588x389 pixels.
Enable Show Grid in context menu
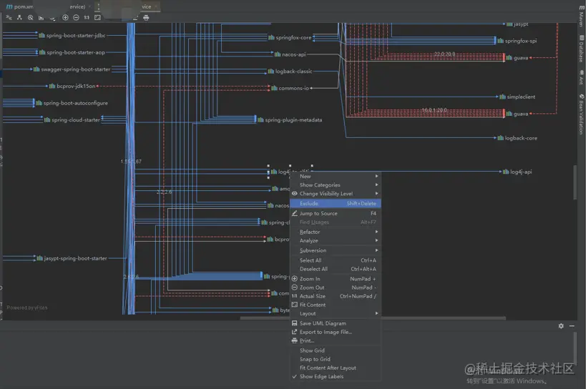[x=312, y=350]
